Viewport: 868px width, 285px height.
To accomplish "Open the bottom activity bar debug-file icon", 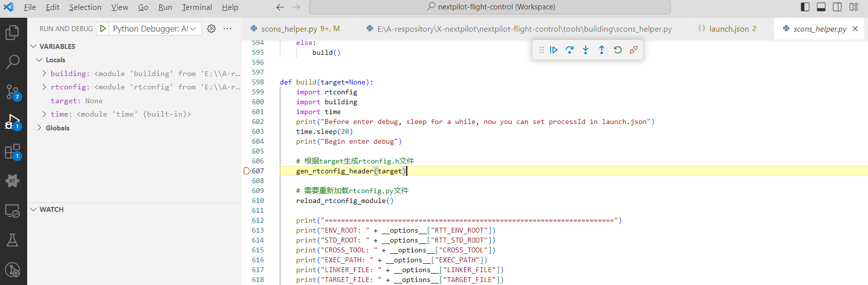I will pyautogui.click(x=12, y=270).
